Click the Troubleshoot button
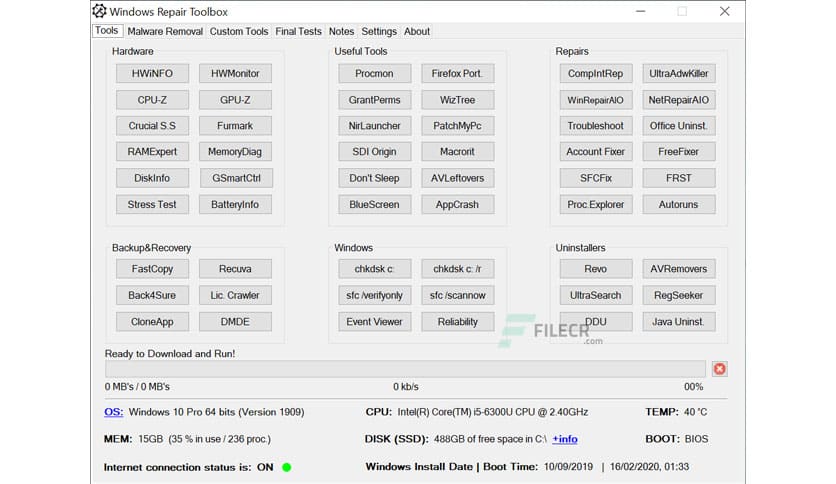Viewport: 836px width, 484px height. click(596, 126)
